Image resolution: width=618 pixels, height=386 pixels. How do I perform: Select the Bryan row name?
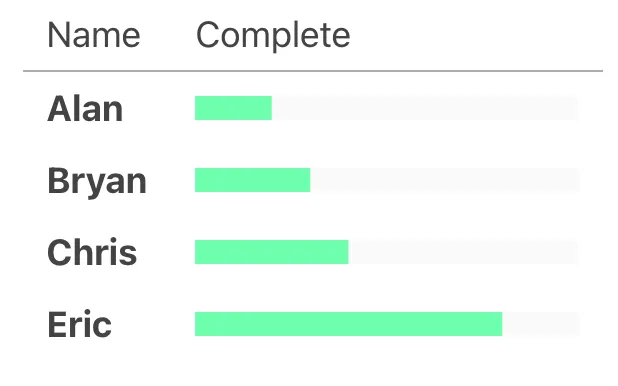(97, 181)
